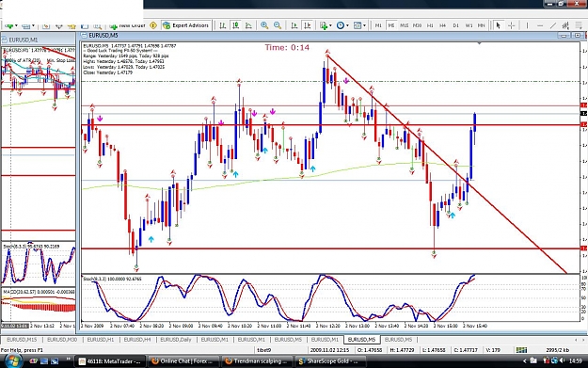This screenshot has width=588, height=368.
Task: Open the Strategy Tester magnifier icon
Action: coord(98,25)
